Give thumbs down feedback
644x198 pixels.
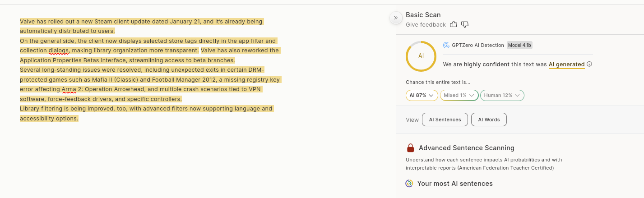[x=465, y=24]
